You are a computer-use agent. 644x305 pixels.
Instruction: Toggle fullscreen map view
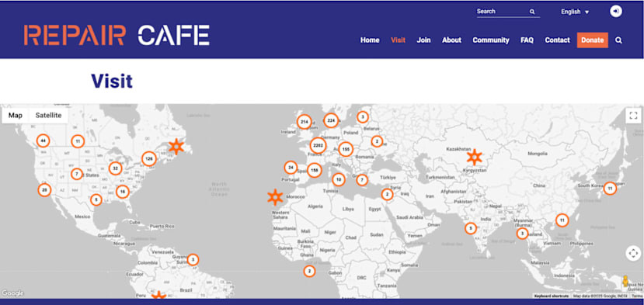pos(633,116)
